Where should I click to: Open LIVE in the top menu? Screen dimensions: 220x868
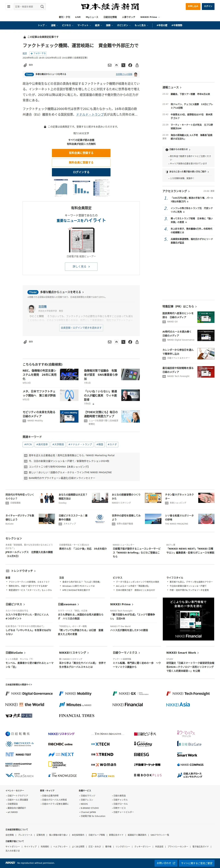(78, 17)
